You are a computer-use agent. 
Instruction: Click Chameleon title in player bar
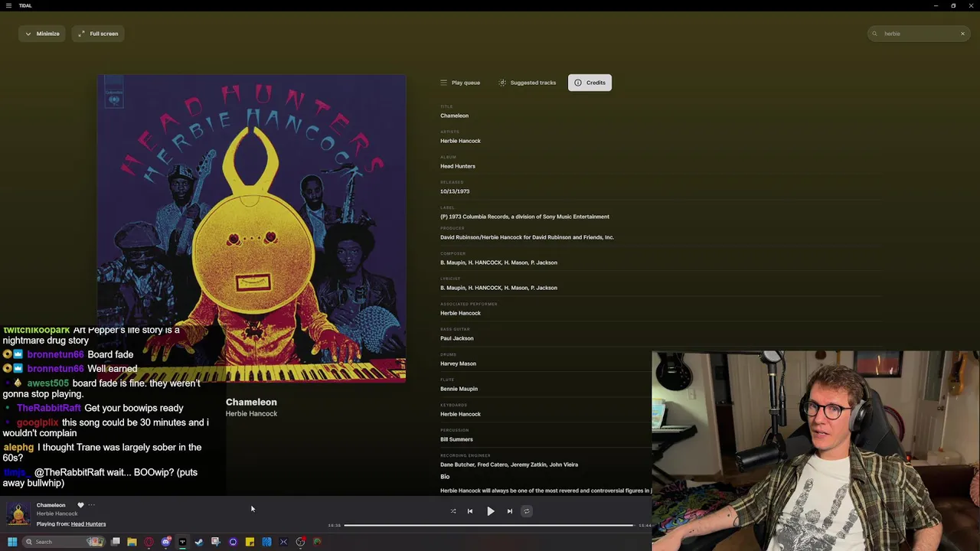coord(51,505)
